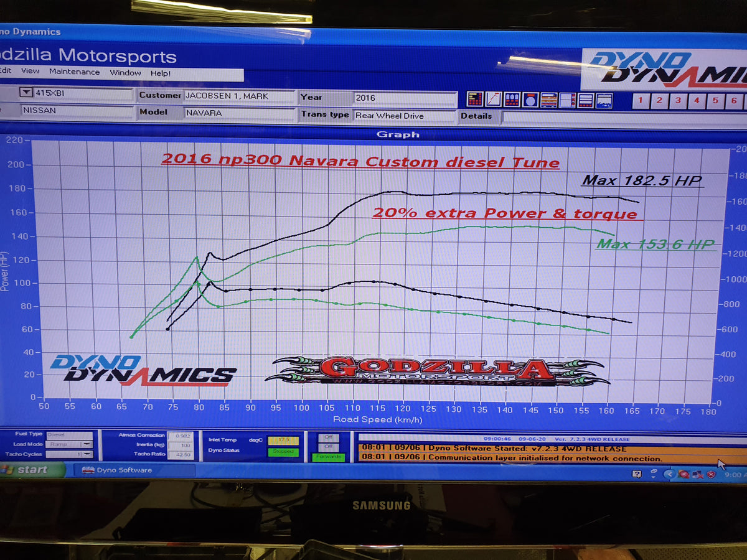747x560 pixels.
Task: Click the yellow Inlet Temp value 17.5
Action: [283, 440]
